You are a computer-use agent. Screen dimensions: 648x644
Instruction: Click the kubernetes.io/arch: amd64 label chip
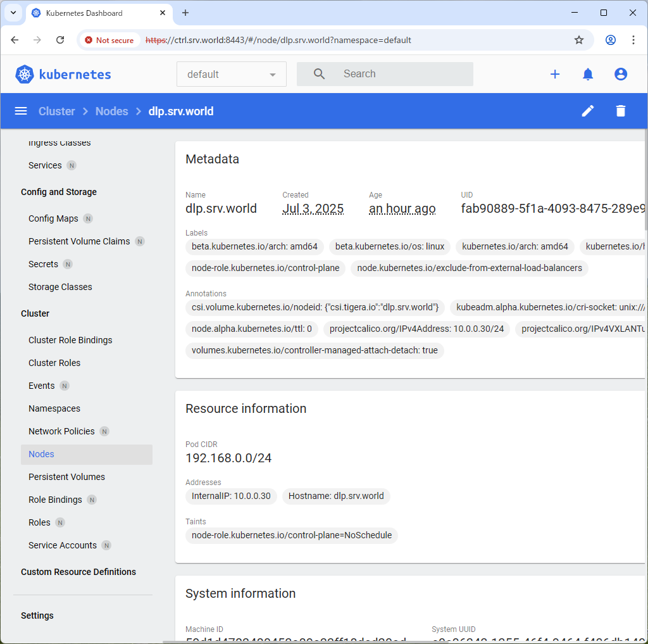click(x=515, y=246)
